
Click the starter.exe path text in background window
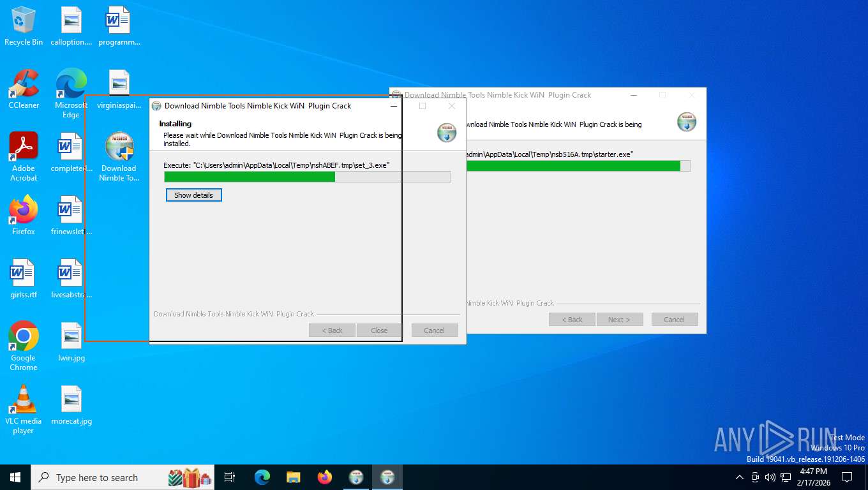pyautogui.click(x=550, y=154)
